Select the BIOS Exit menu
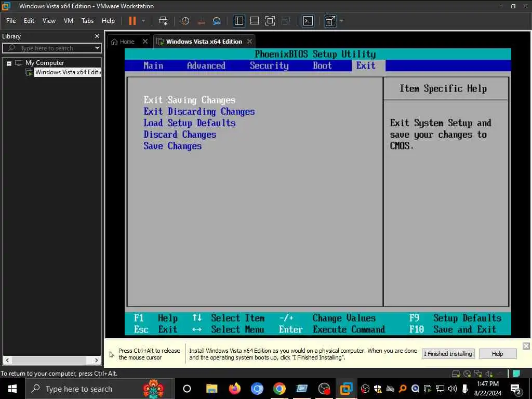Screen dimensions: 532x399 click(366, 65)
